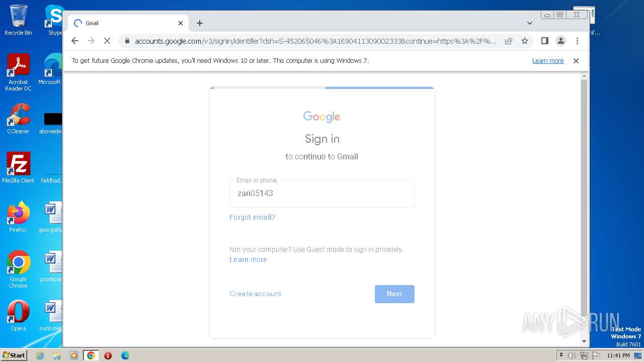The height and width of the screenshot is (362, 644).
Task: Focus the Email or phone field
Action: [x=322, y=194]
